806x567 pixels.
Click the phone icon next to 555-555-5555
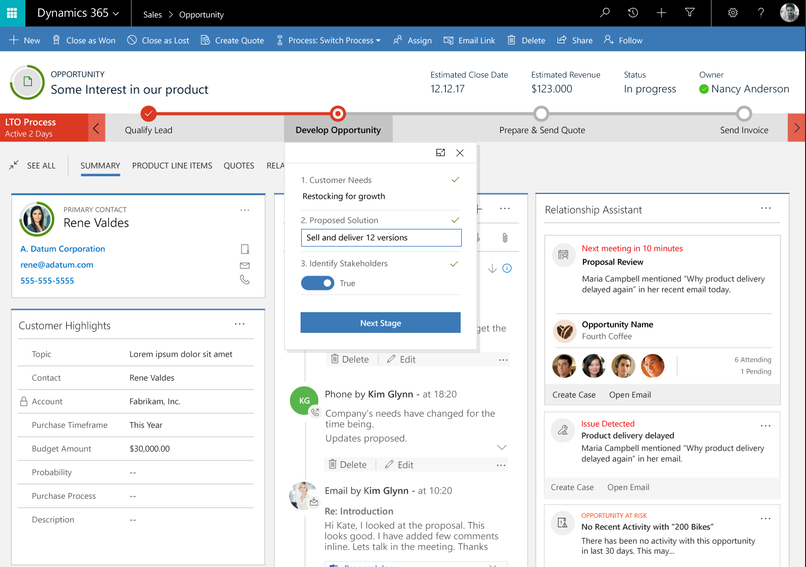pos(245,280)
